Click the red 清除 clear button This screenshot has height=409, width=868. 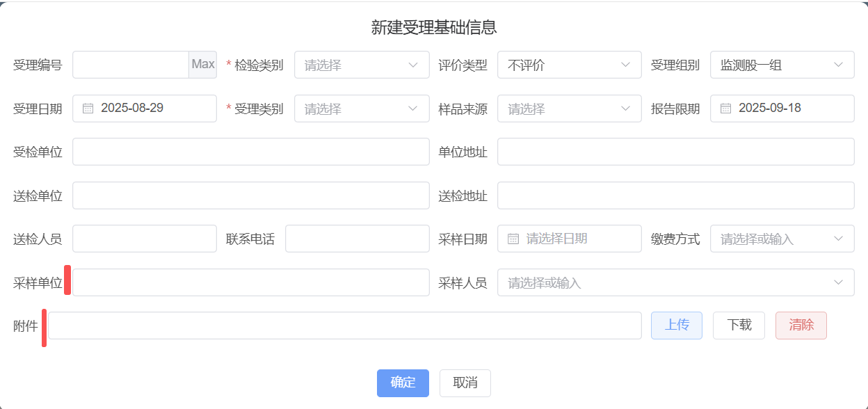(x=801, y=325)
